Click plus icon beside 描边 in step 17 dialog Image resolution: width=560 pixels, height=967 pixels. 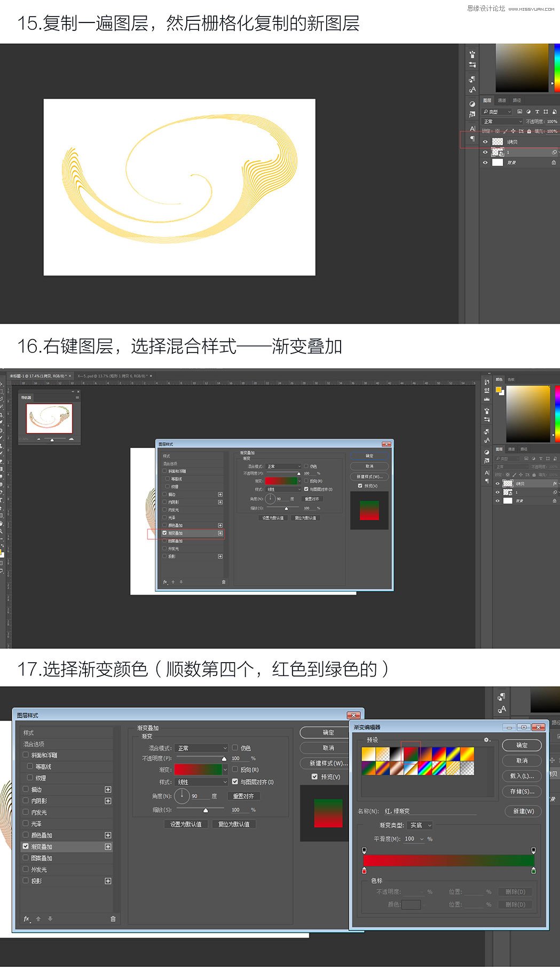pos(108,789)
